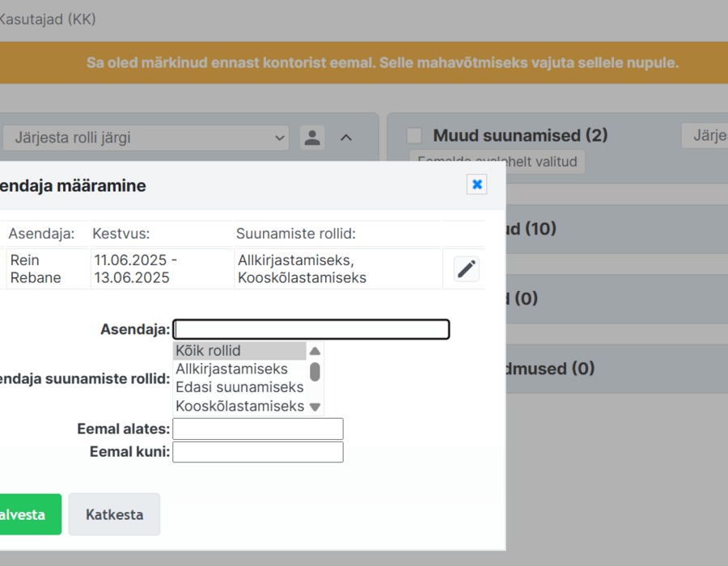Select 'Allkirjastamiseks' in roles list
Screen dimensions: 728x566
click(239, 369)
